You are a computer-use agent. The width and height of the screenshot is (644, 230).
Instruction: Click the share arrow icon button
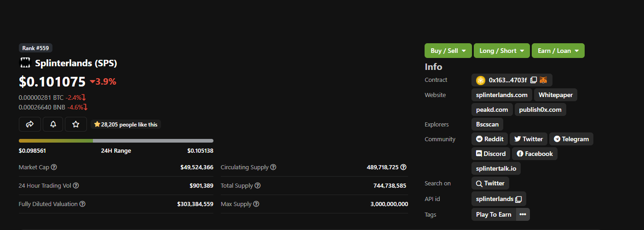[30, 124]
